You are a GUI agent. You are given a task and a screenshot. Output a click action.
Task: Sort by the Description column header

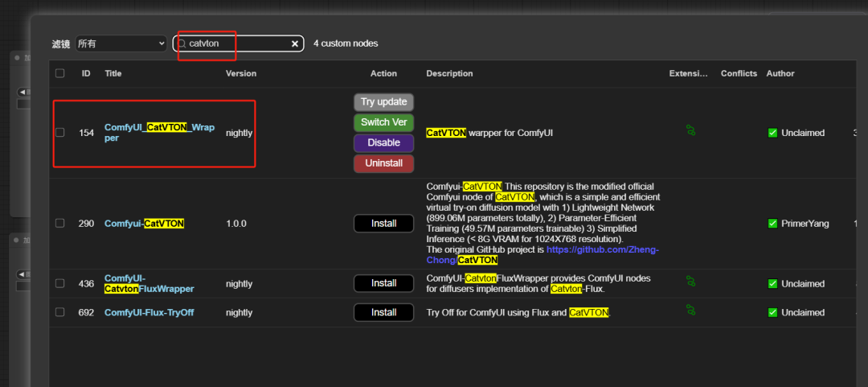point(449,73)
